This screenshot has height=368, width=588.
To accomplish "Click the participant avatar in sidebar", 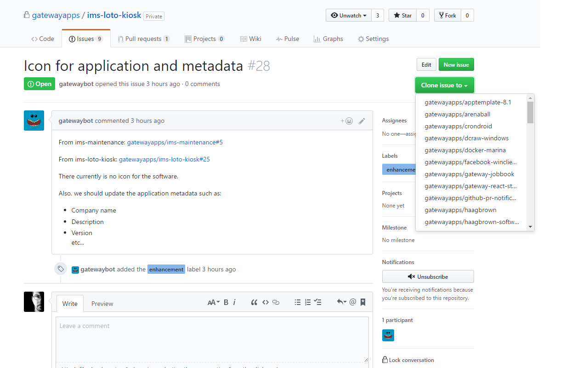I will click(388, 335).
